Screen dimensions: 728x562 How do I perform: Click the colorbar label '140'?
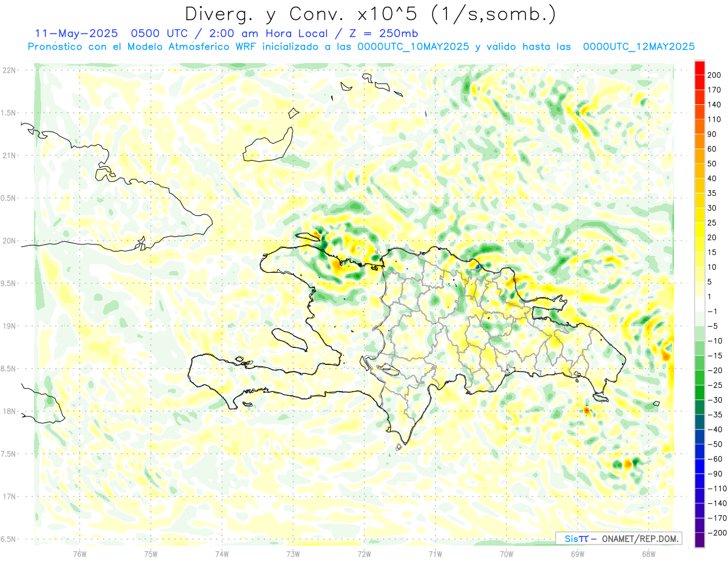715,105
